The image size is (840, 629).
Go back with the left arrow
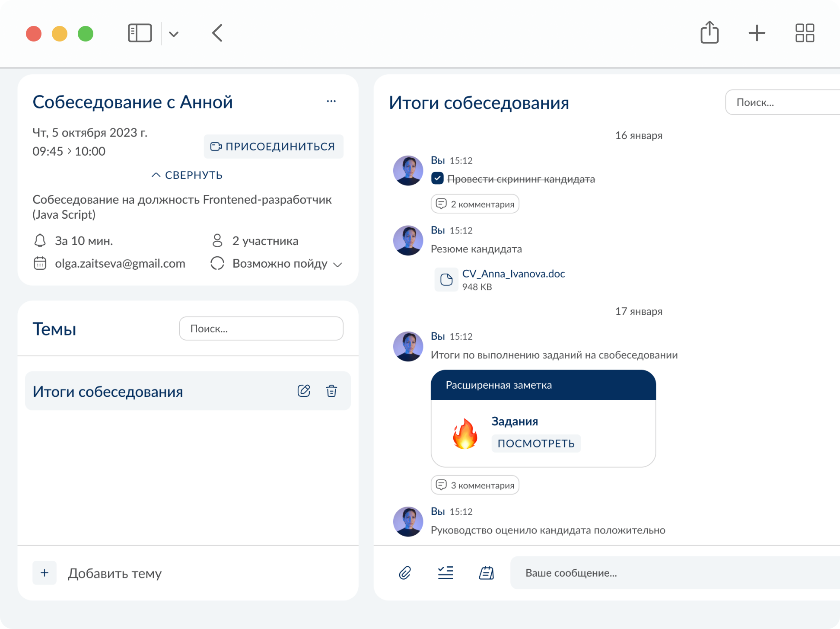(x=217, y=33)
